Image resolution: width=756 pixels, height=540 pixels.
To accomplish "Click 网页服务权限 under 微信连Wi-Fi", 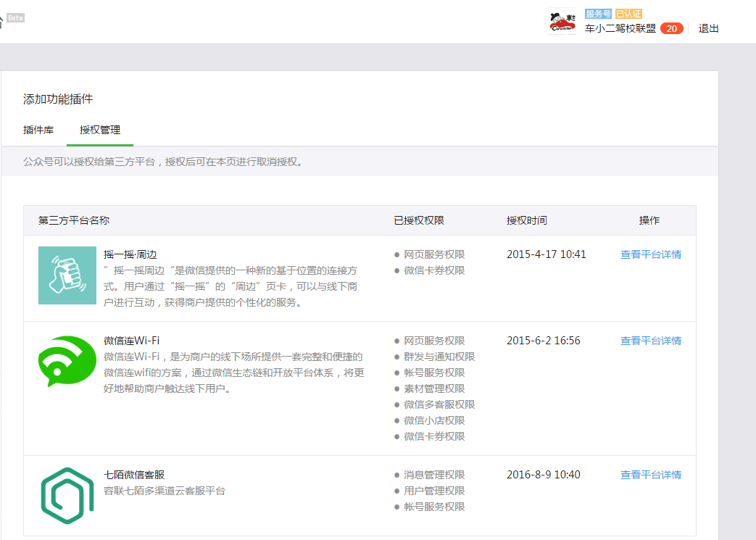I will (x=434, y=341).
